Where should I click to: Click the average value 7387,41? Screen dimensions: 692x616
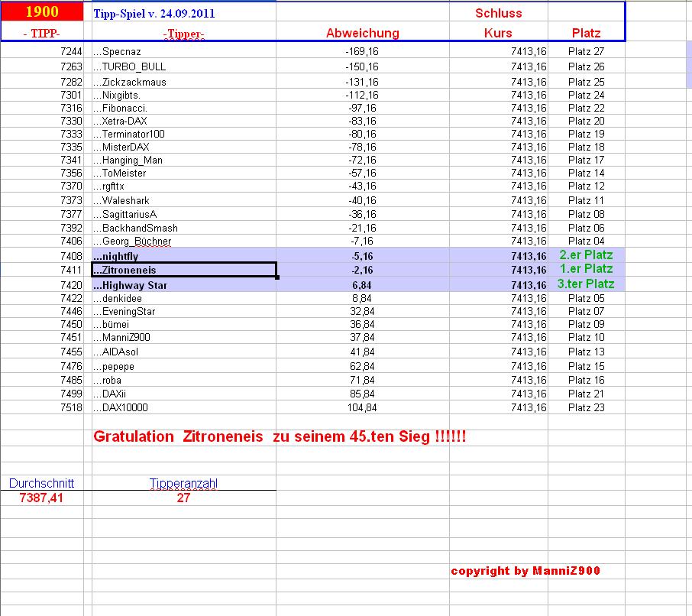41,498
